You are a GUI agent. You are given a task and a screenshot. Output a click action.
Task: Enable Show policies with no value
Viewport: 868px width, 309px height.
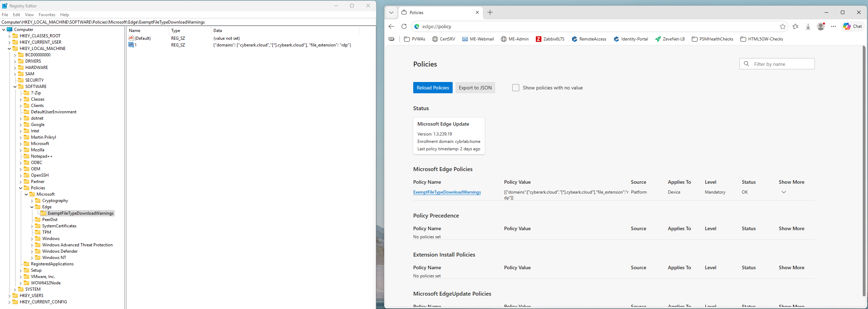pos(515,88)
